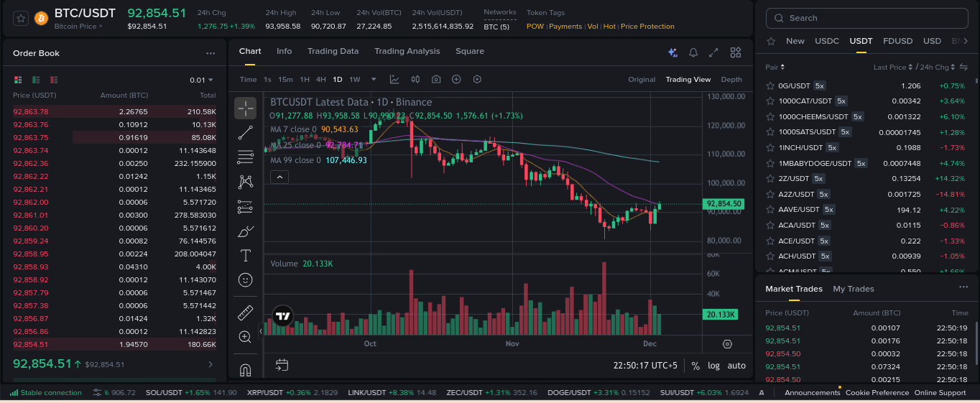The width and height of the screenshot is (980, 403).
Task: Open the My Trades tab
Action: 854,289
